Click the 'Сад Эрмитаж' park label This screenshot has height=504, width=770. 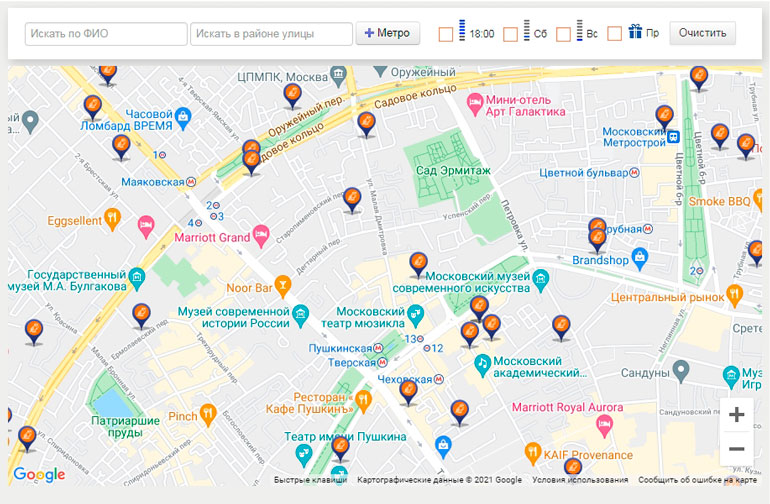pos(453,171)
